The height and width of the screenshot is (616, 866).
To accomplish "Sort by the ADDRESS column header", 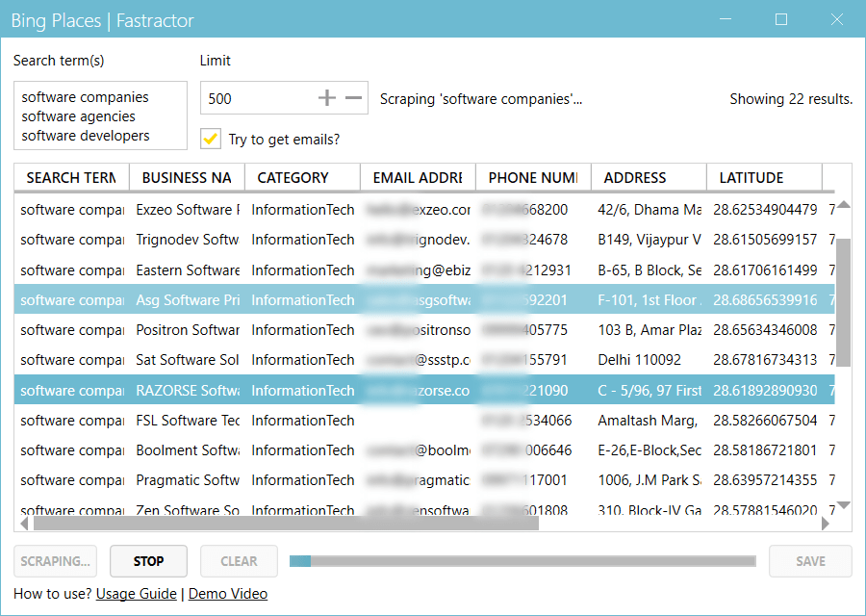I will click(649, 177).
